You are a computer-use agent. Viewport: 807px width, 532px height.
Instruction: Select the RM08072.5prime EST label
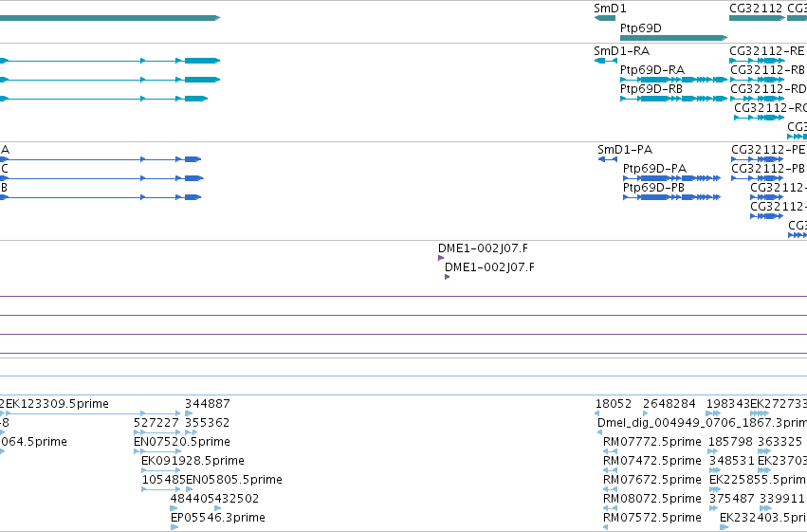click(x=652, y=499)
